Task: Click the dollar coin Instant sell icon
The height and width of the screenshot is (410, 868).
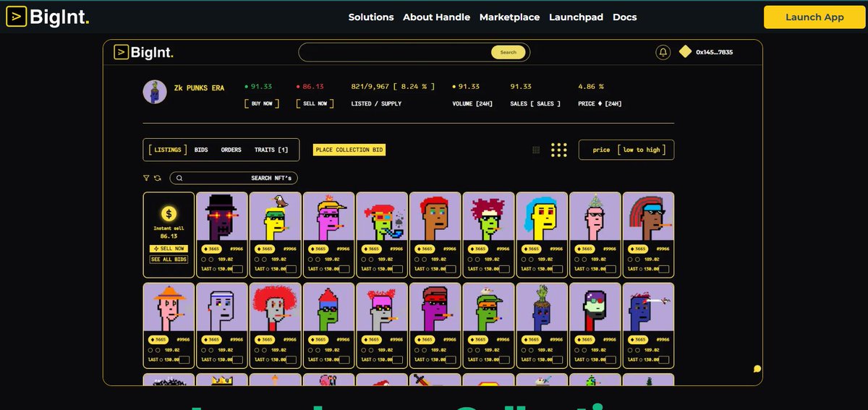Action: point(169,214)
